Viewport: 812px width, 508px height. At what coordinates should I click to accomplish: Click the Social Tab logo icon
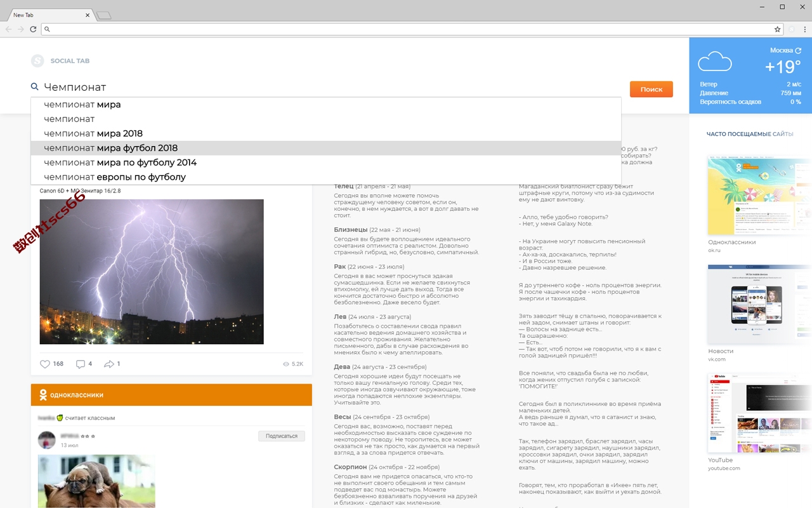click(x=37, y=61)
